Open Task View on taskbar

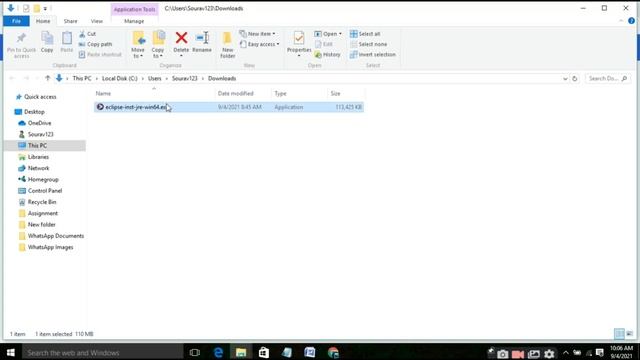click(195, 352)
